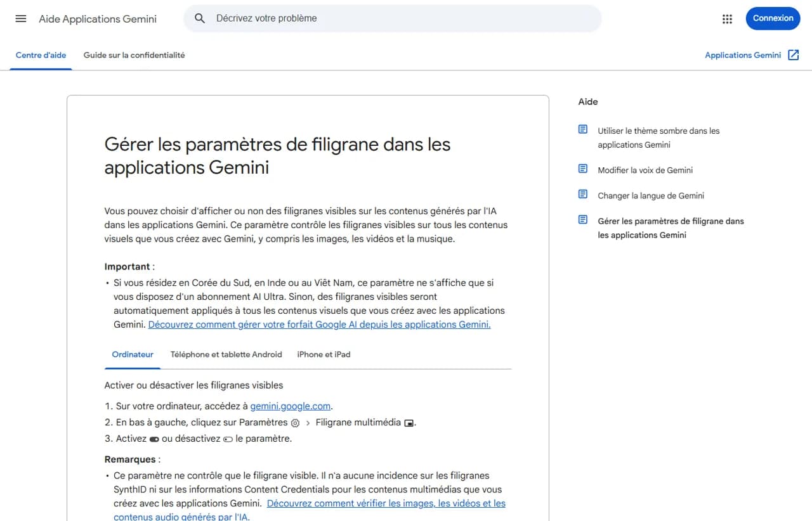The image size is (812, 521).
Task: Click article icon beside Changer la langue de Gemini
Action: coord(583,194)
